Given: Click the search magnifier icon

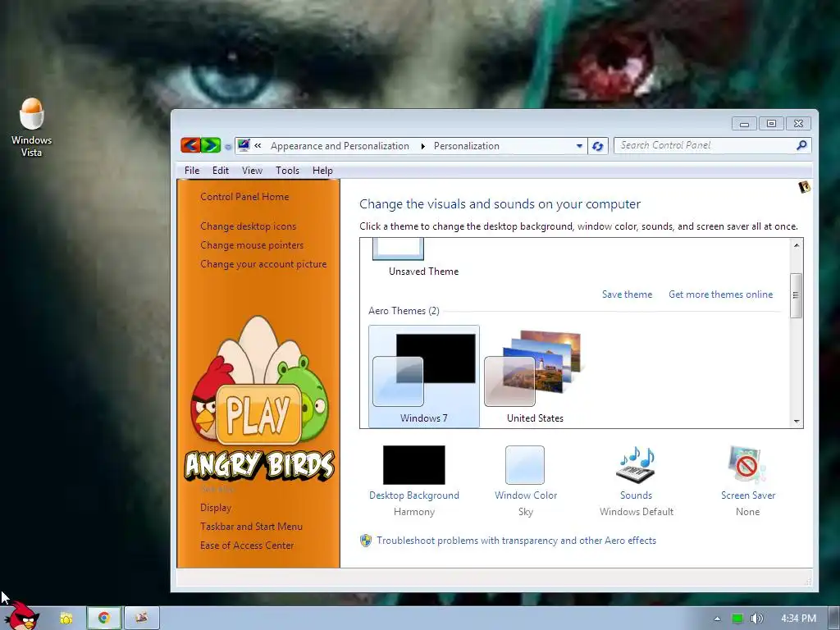Looking at the screenshot, I should tap(801, 145).
